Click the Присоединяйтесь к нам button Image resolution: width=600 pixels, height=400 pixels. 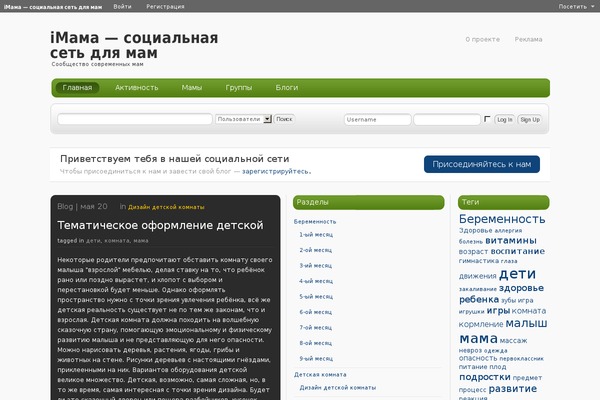point(482,164)
